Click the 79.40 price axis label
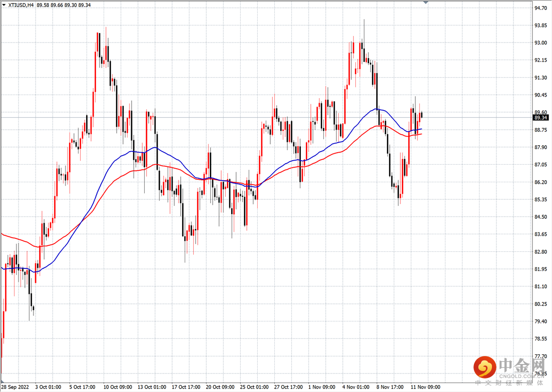 click(540, 321)
